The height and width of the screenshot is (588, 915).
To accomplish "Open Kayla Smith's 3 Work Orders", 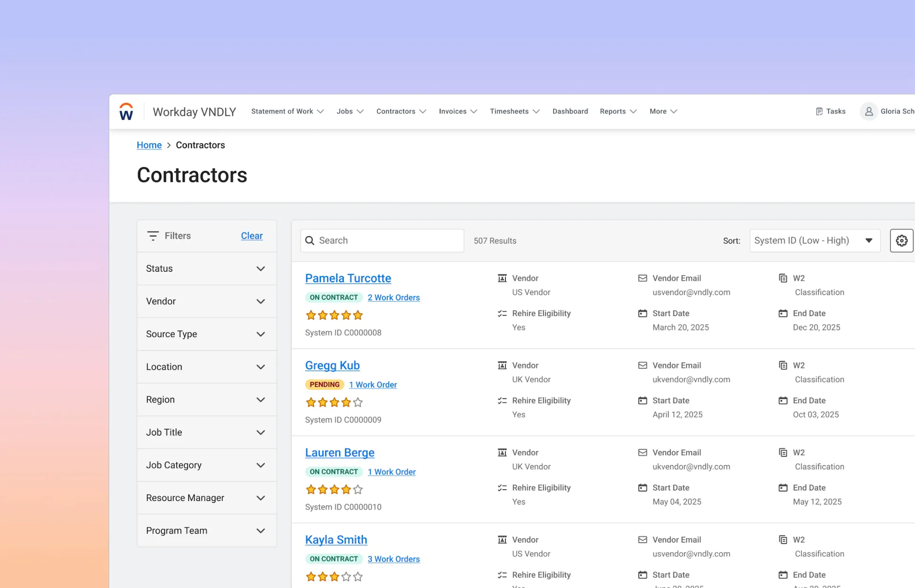I will click(x=393, y=559).
